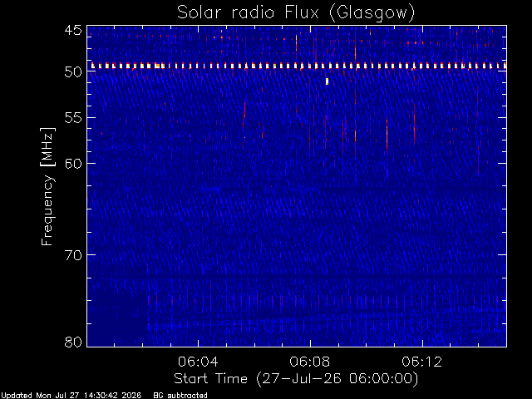
Task: Select the 06:08 time axis label
Action: click(x=310, y=362)
